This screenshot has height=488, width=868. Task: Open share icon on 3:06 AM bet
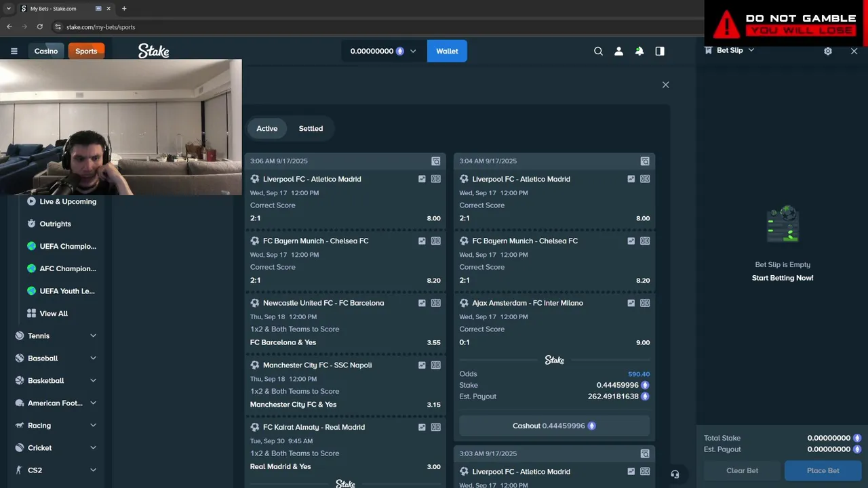coord(436,161)
